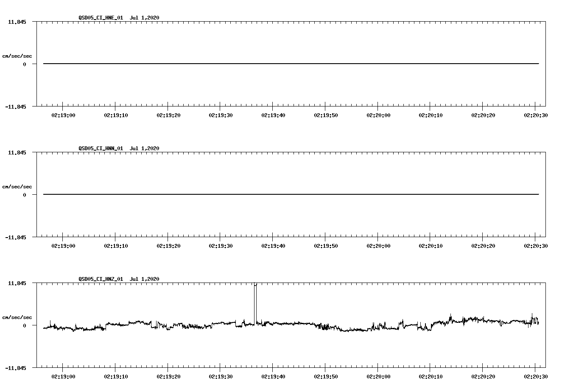Click the QSD05_CI_HNZ_01 plot title

coord(119,279)
